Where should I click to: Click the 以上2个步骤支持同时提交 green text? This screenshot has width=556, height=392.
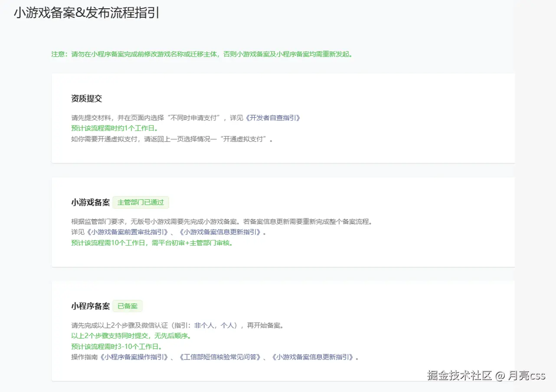point(131,336)
